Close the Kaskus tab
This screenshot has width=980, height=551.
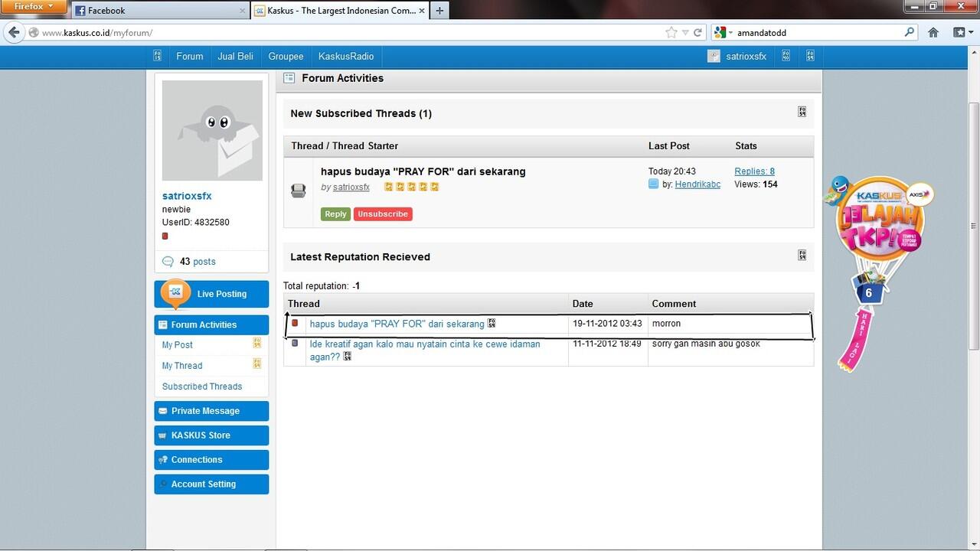point(422,11)
